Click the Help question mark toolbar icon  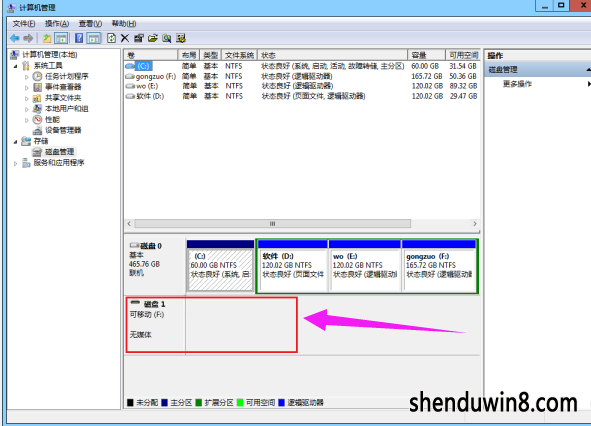79,38
